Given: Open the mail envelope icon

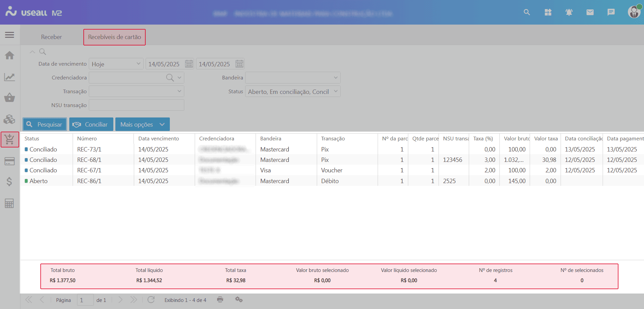Looking at the screenshot, I should pos(590,12).
